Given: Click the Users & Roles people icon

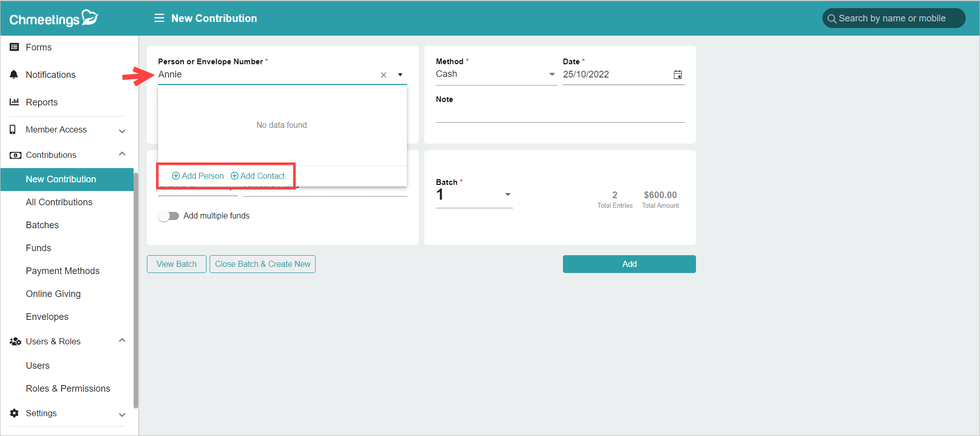Looking at the screenshot, I should pos(15,341).
